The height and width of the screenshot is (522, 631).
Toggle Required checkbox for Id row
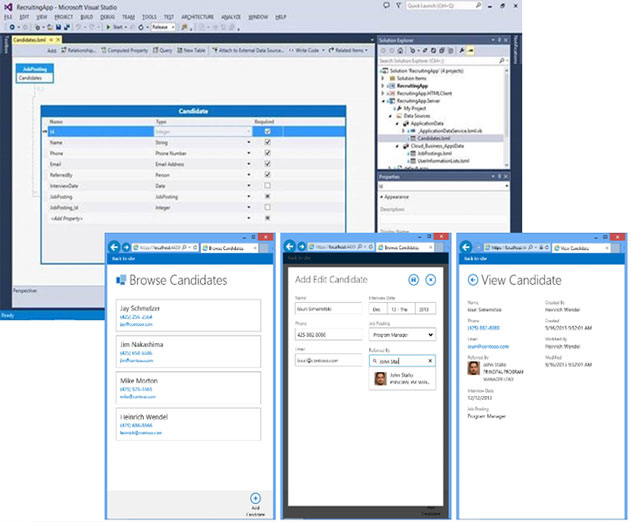coord(268,131)
